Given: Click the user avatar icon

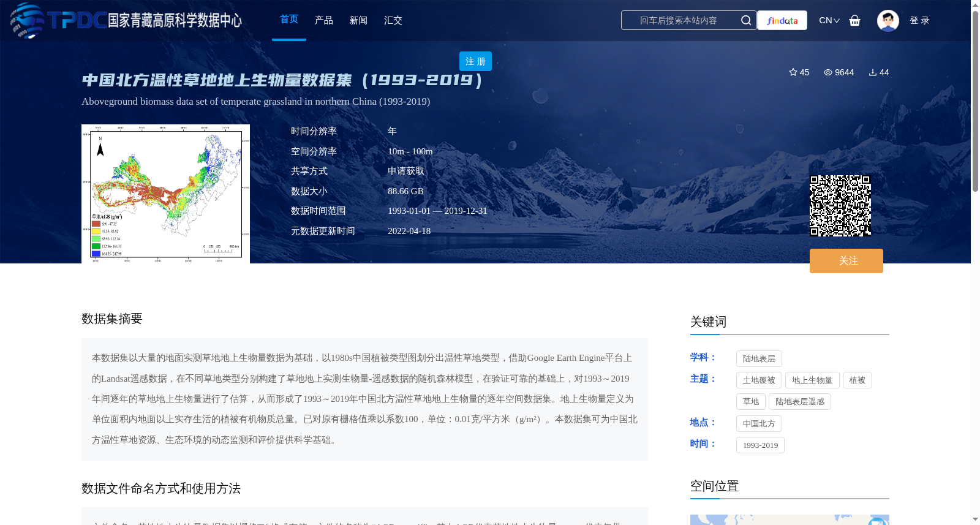Looking at the screenshot, I should 888,20.
